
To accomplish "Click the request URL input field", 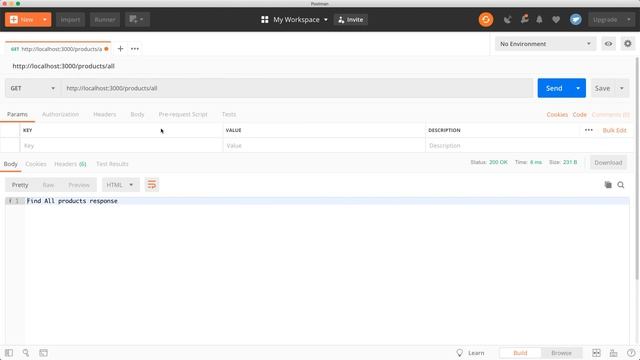I will 297,88.
